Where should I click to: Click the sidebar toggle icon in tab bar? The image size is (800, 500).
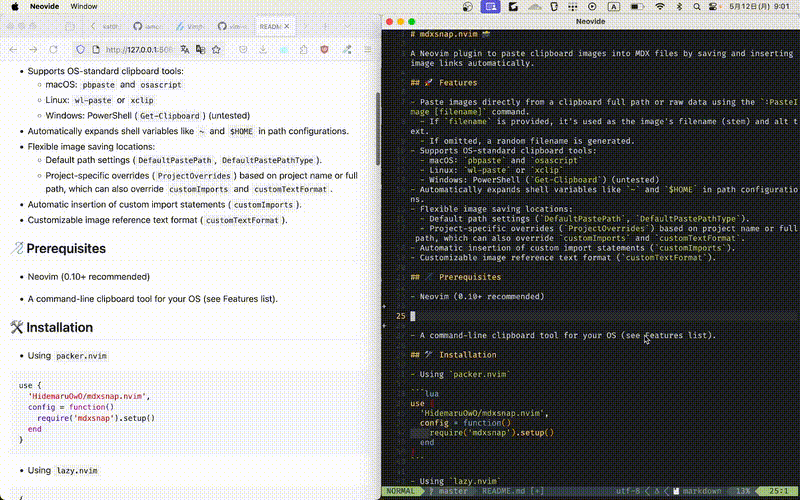[x=70, y=27]
